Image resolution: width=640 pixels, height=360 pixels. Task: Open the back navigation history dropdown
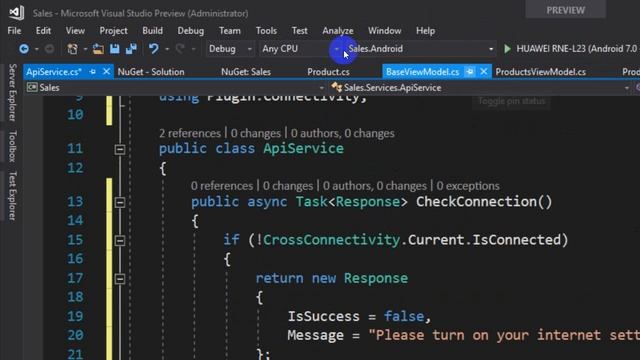click(x=36, y=49)
